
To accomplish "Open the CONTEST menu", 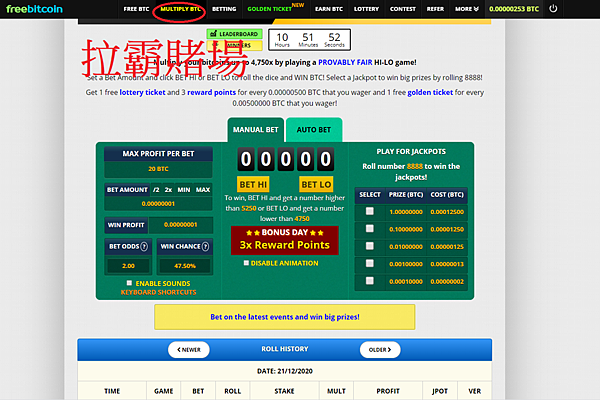I will [x=403, y=9].
